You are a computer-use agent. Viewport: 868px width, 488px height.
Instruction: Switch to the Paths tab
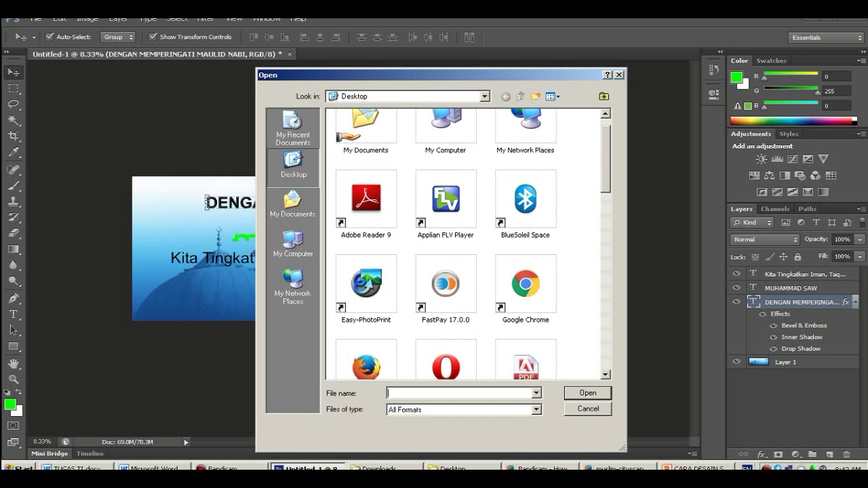(x=807, y=209)
